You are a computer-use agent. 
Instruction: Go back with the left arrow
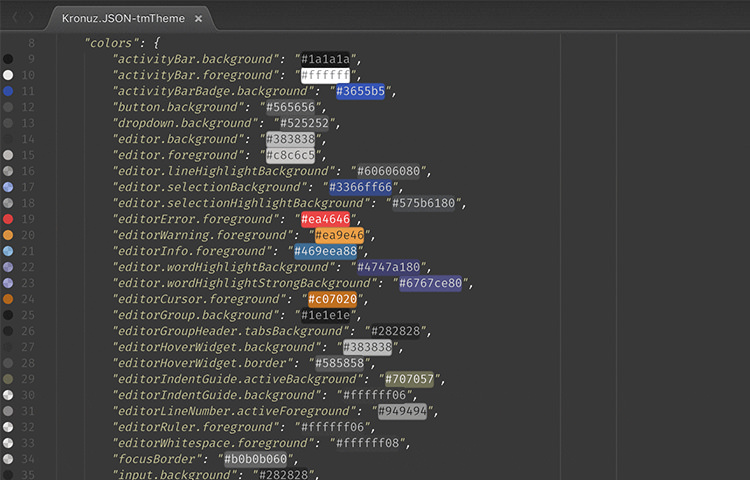point(15,18)
